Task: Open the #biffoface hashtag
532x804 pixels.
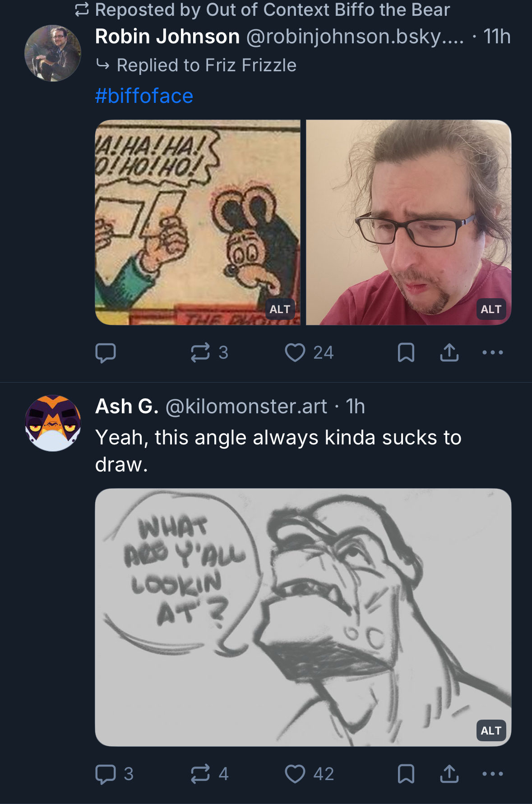Action: click(x=144, y=96)
